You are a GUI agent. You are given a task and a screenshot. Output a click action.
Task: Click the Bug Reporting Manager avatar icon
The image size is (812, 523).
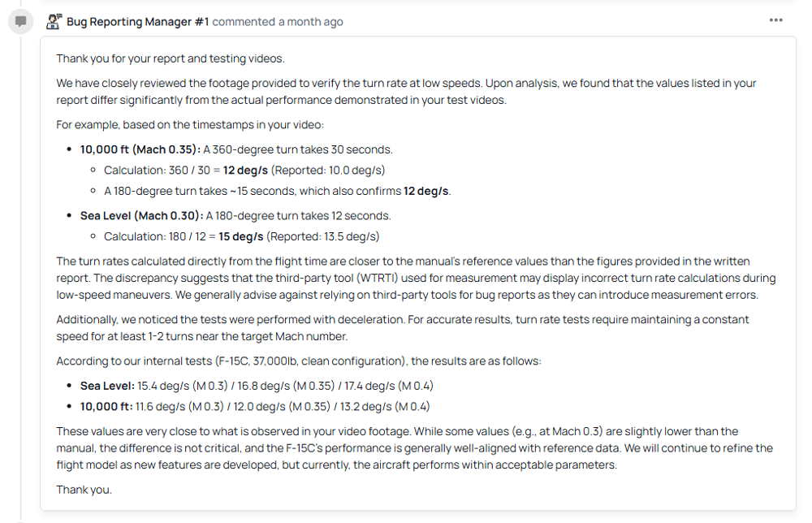(x=54, y=22)
